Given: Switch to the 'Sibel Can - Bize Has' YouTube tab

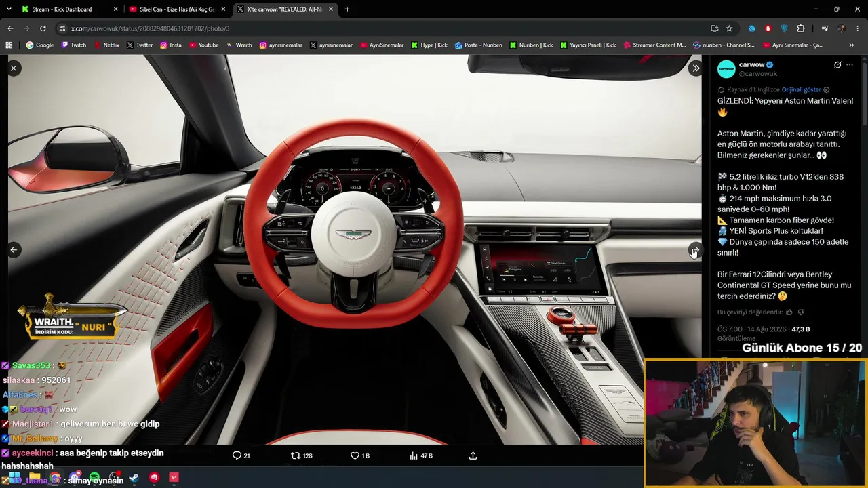Looking at the screenshot, I should click(x=176, y=9).
